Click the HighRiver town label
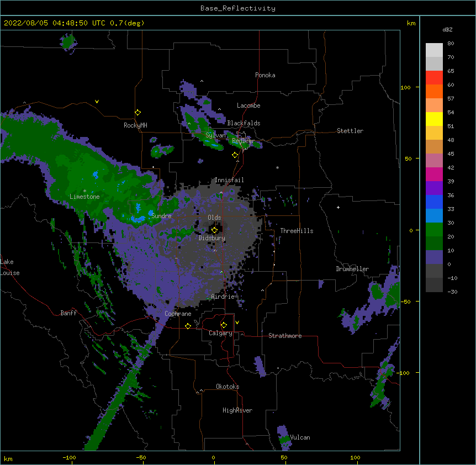 (x=237, y=410)
